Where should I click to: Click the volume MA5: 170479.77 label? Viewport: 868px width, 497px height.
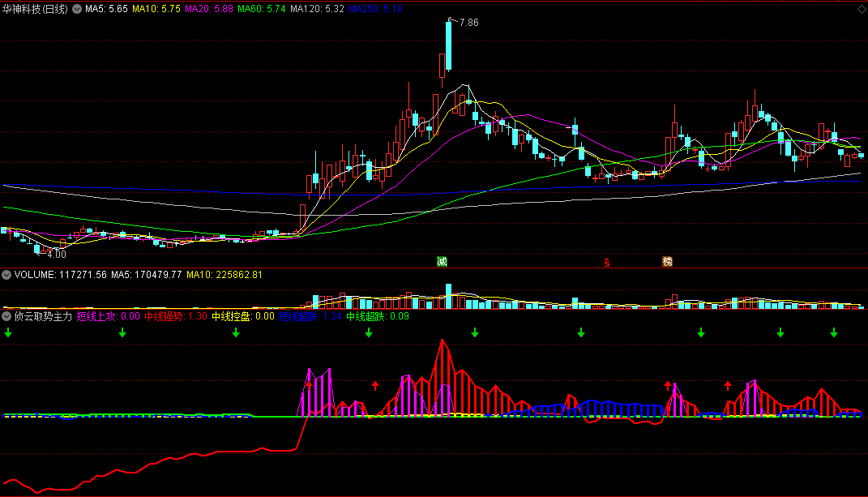click(x=146, y=275)
